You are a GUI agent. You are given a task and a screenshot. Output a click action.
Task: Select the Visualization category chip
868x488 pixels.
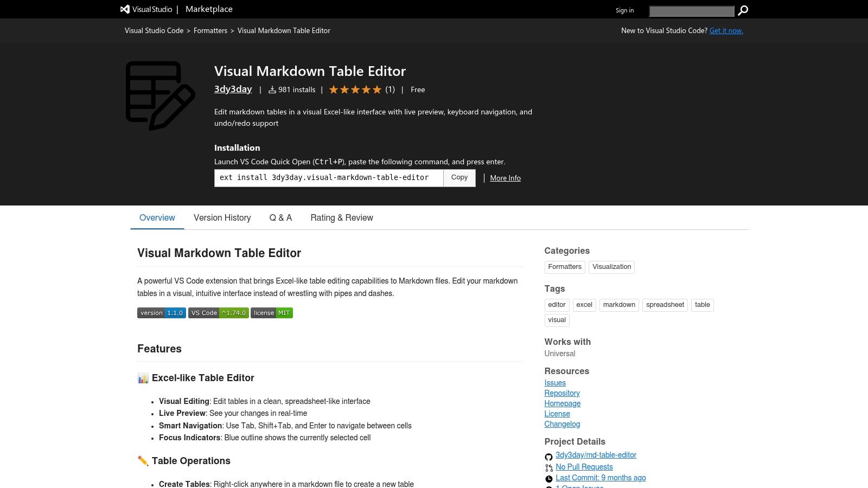(x=611, y=267)
